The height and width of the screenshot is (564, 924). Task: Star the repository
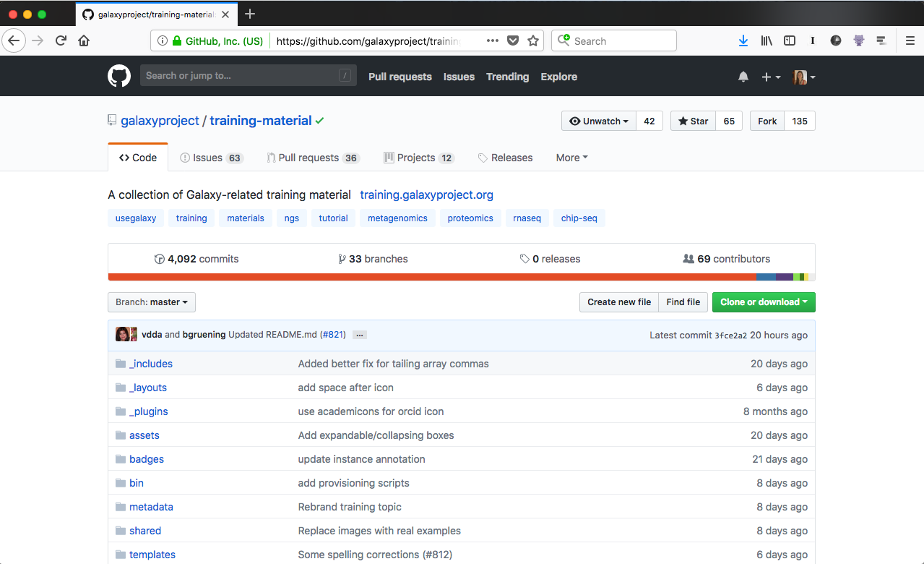(x=694, y=121)
